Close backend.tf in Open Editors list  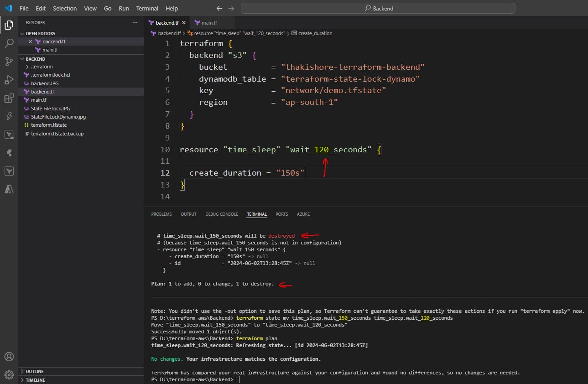(x=30, y=42)
